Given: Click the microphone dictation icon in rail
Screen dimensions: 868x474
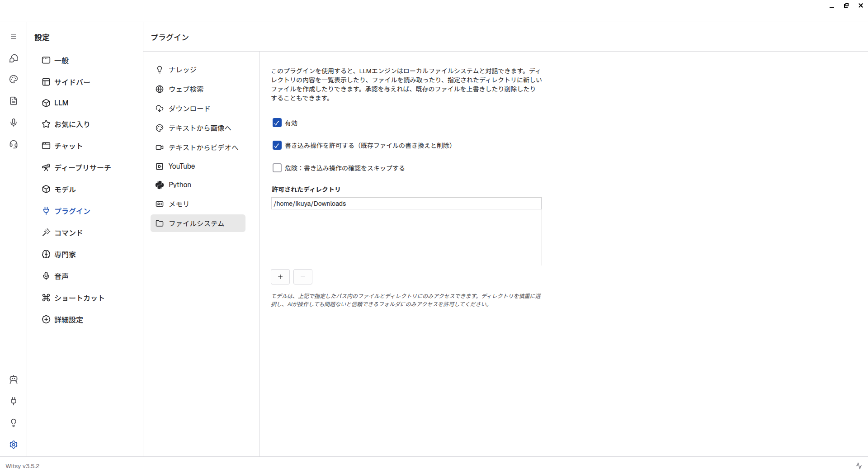Looking at the screenshot, I should 14,123.
